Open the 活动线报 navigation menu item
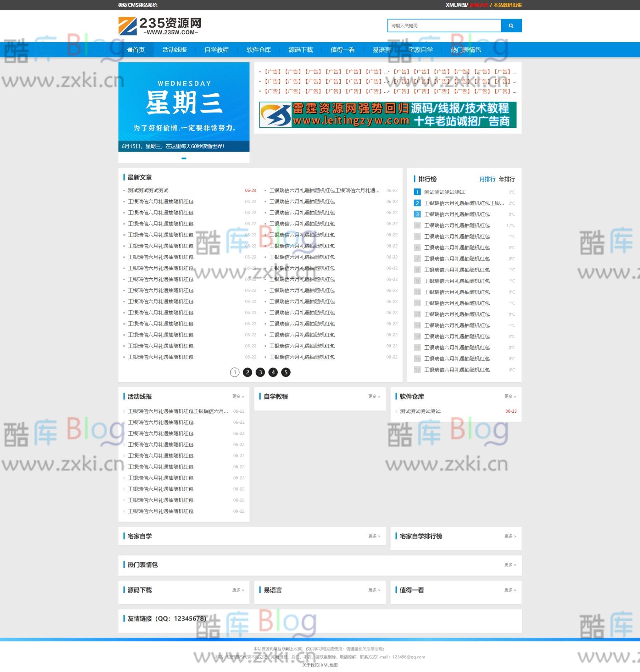640x672 pixels. [x=174, y=50]
